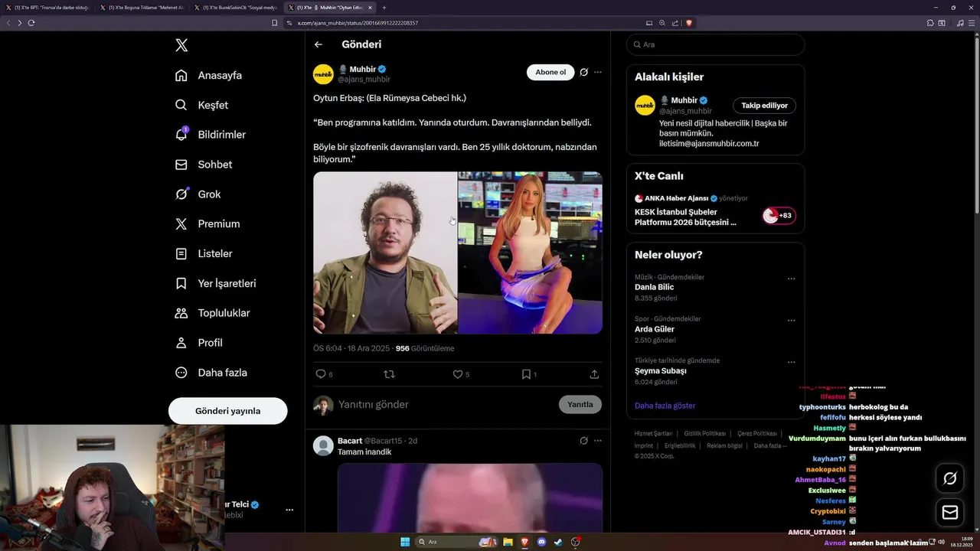Open Steam from taskbar
This screenshot has height=551, width=980.
(x=558, y=542)
